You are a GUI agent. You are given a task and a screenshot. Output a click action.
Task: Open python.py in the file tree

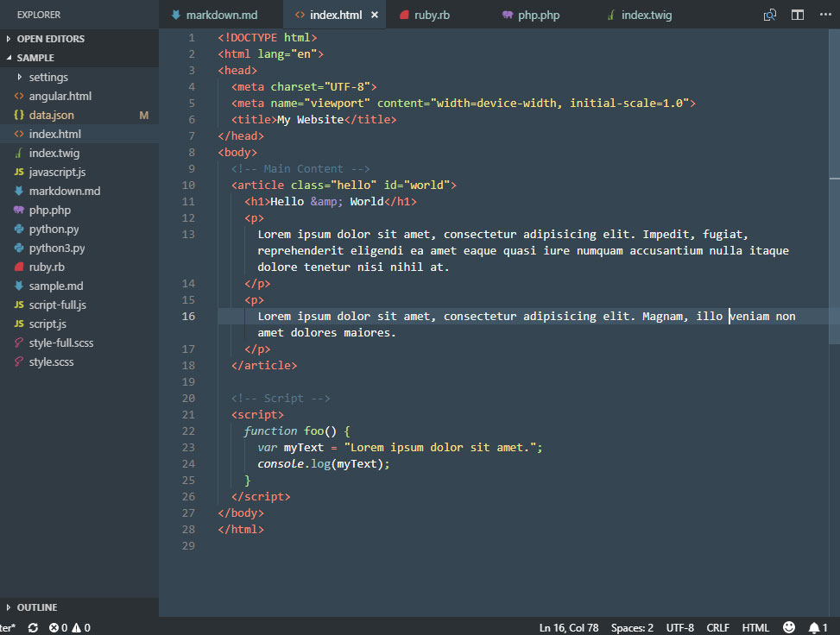[79, 229]
